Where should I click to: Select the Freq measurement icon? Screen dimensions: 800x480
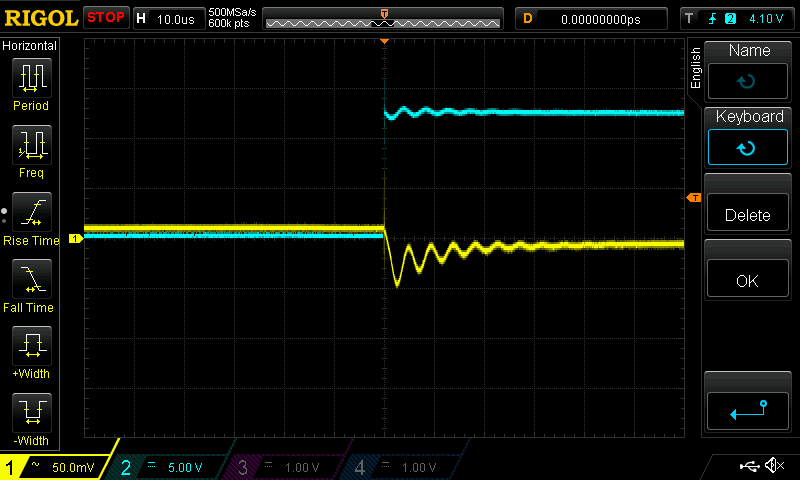pyautogui.click(x=32, y=145)
